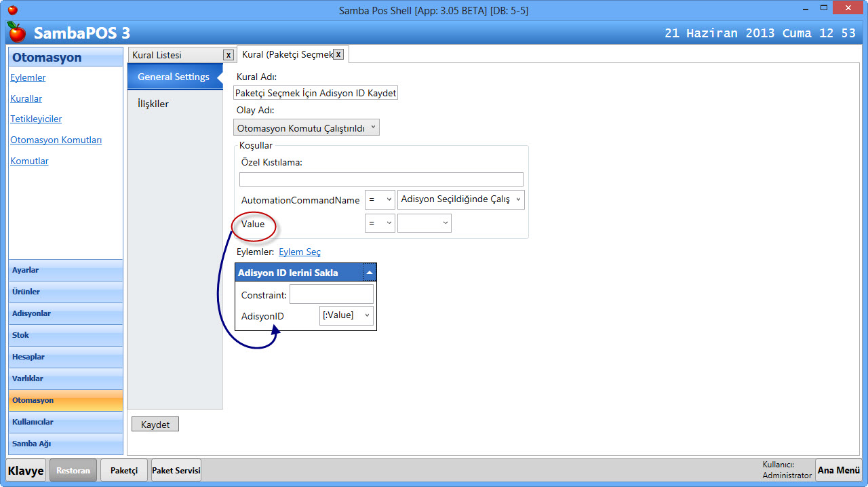Open Otomasyon Komutları in sidebar

(56, 140)
